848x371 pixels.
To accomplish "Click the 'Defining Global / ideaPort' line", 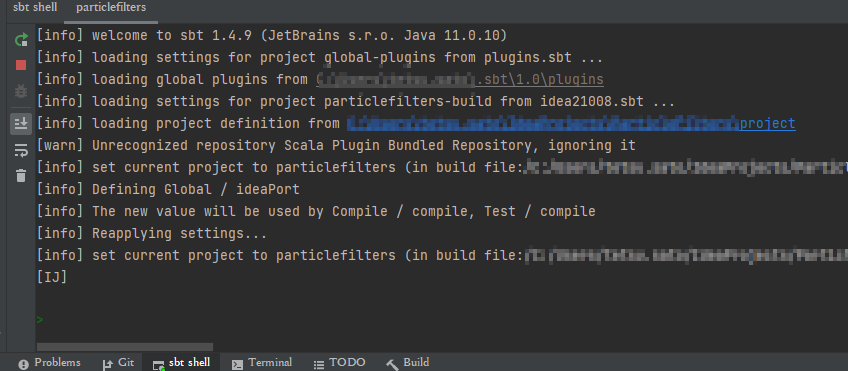I will (168, 190).
